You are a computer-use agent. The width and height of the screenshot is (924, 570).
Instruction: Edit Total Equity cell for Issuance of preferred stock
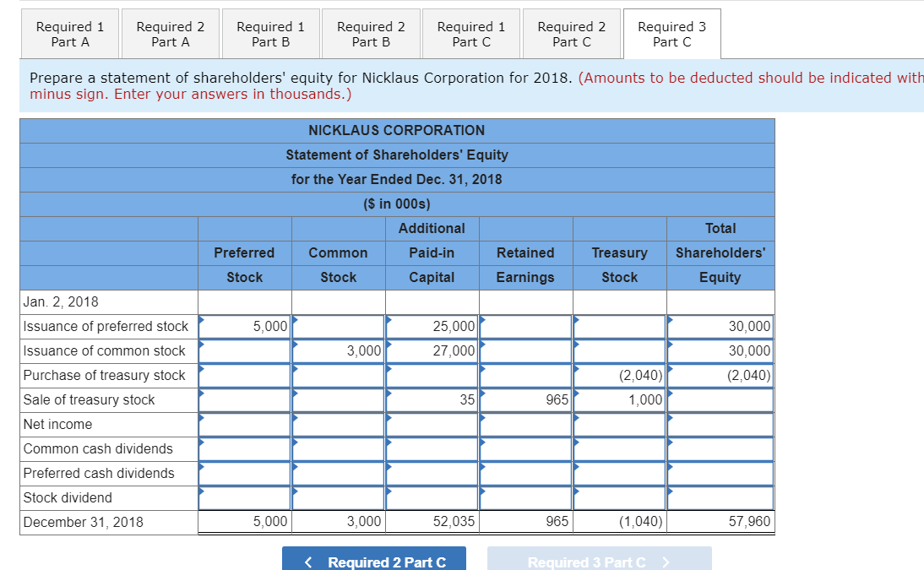coord(720,327)
